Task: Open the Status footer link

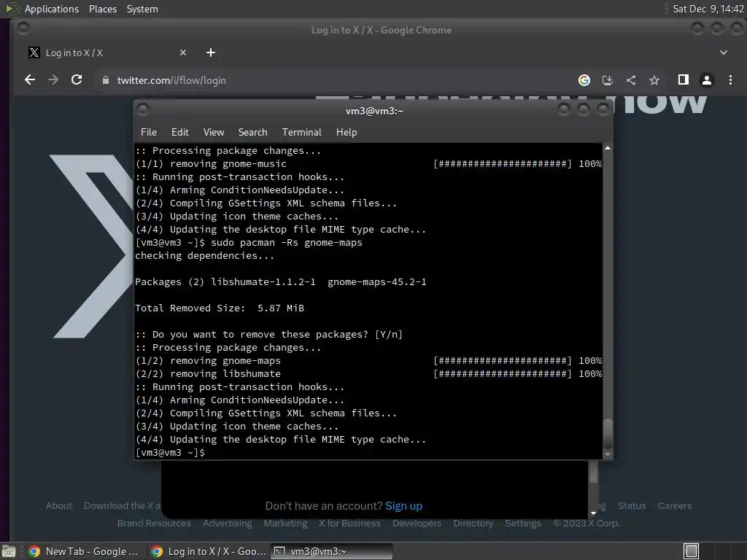Action: (x=632, y=506)
